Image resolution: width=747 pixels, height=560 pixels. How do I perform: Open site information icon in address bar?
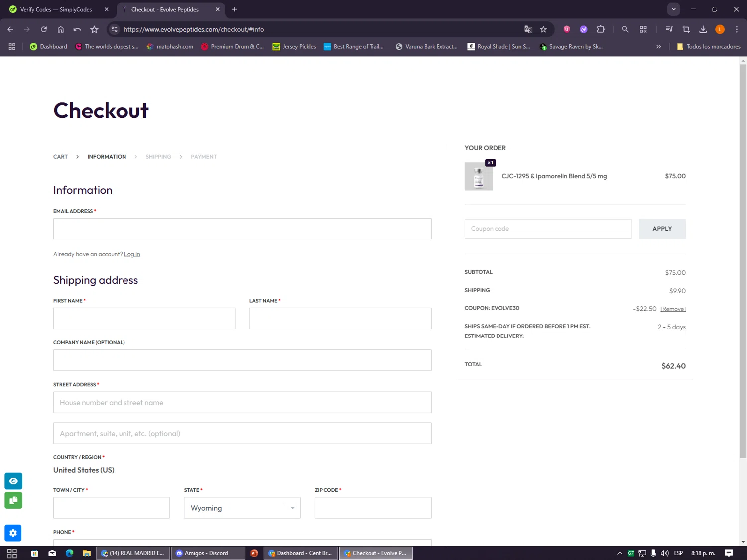tap(115, 29)
